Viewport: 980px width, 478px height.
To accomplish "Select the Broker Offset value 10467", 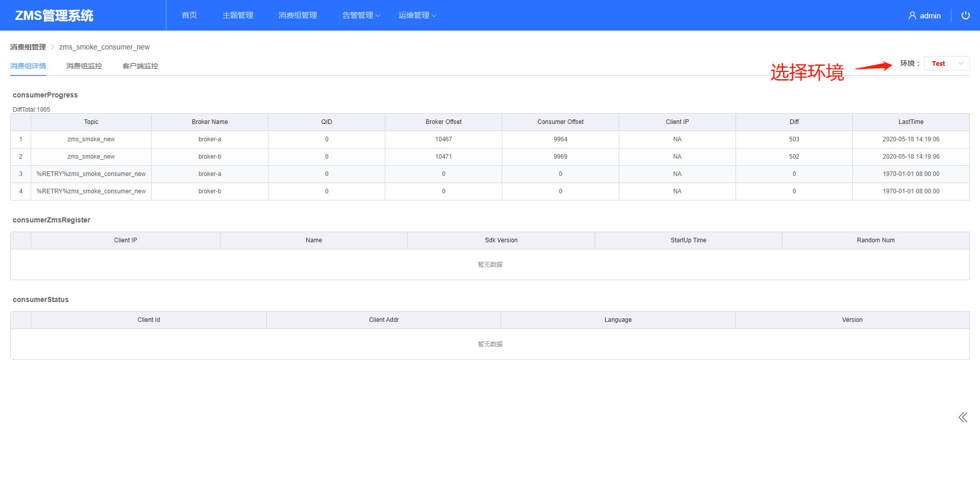I will [444, 139].
